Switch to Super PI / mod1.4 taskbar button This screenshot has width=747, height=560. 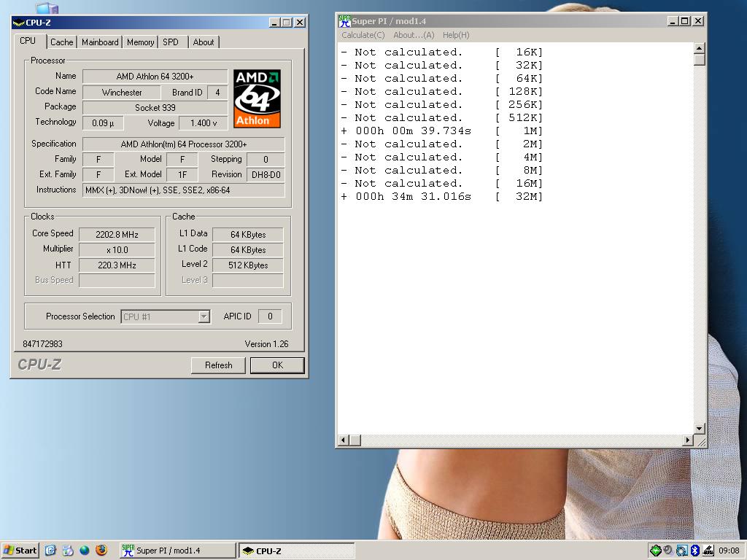tap(177, 551)
